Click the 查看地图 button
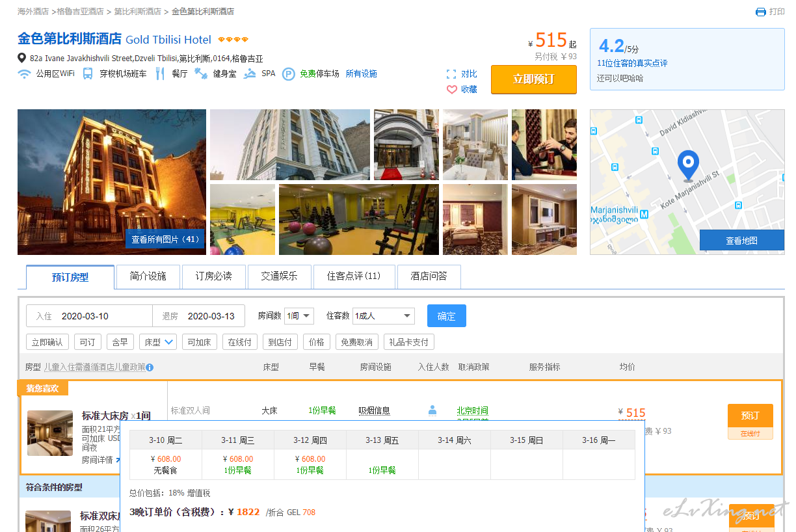The width and height of the screenshot is (796, 532). [x=742, y=241]
